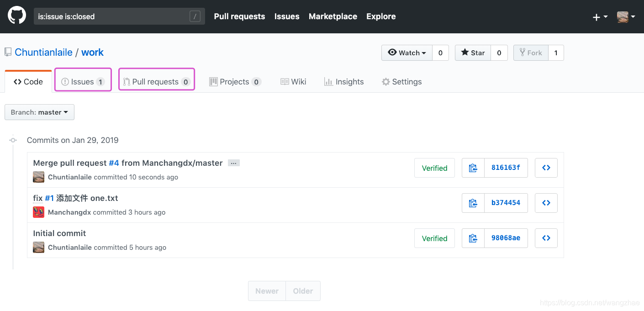
Task: Show the Verified badge of commit 98068ae
Action: pyautogui.click(x=434, y=238)
